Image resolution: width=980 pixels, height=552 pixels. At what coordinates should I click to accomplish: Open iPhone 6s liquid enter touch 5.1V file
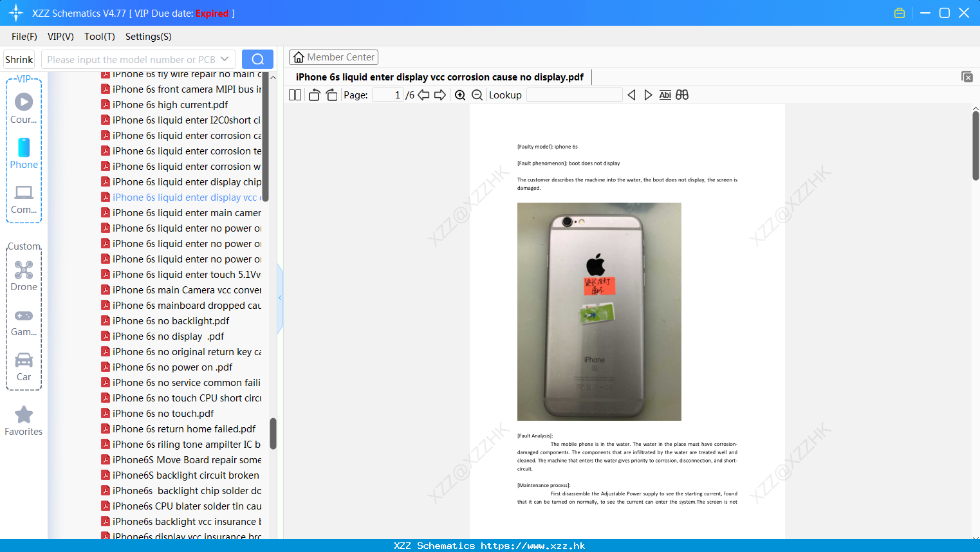click(181, 275)
